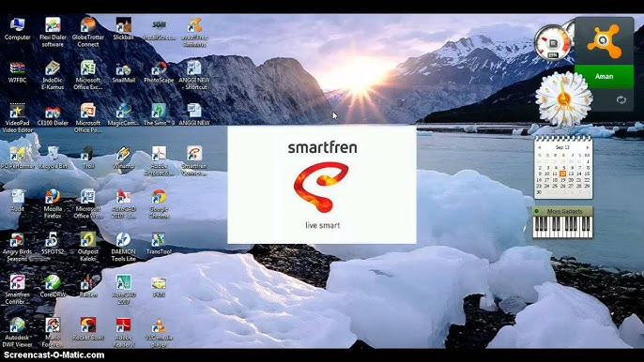Launch Angry Birds Seasons
The height and width of the screenshot is (362, 644).
[x=17, y=247]
